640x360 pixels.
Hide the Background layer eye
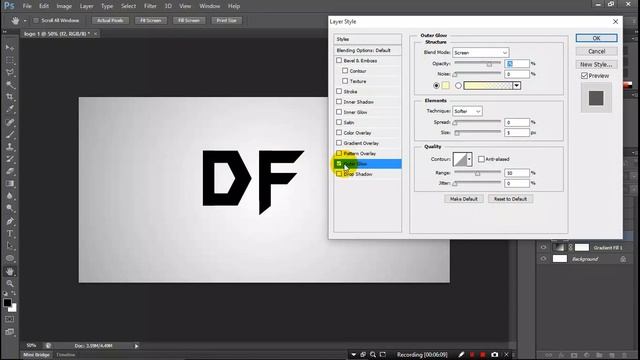(543, 259)
